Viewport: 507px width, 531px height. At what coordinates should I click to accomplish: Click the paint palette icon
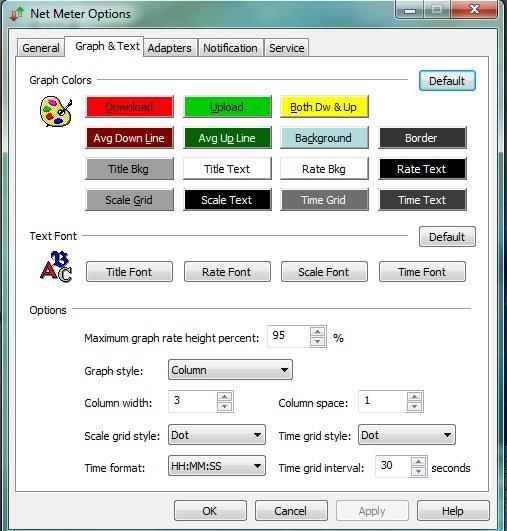[56, 111]
